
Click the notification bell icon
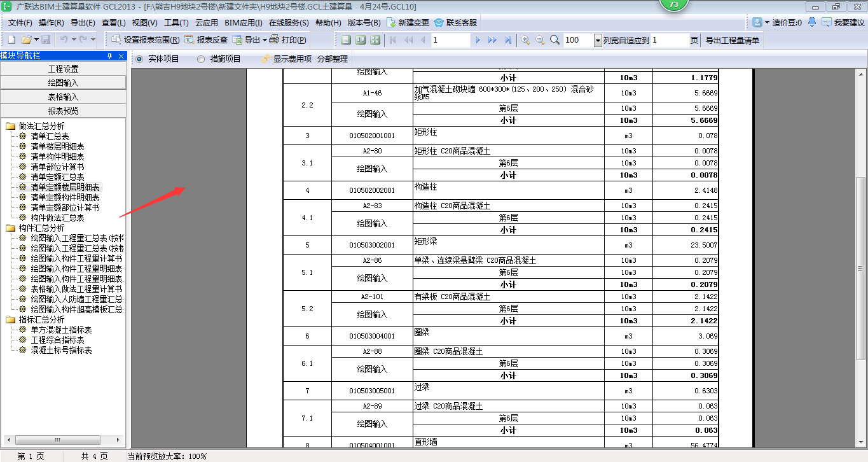[812, 22]
